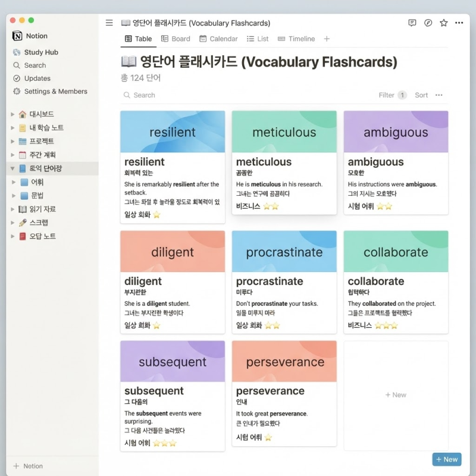This screenshot has width=476, height=476.
Task: Expand the 읽기 자료 arrow
Action: point(12,209)
